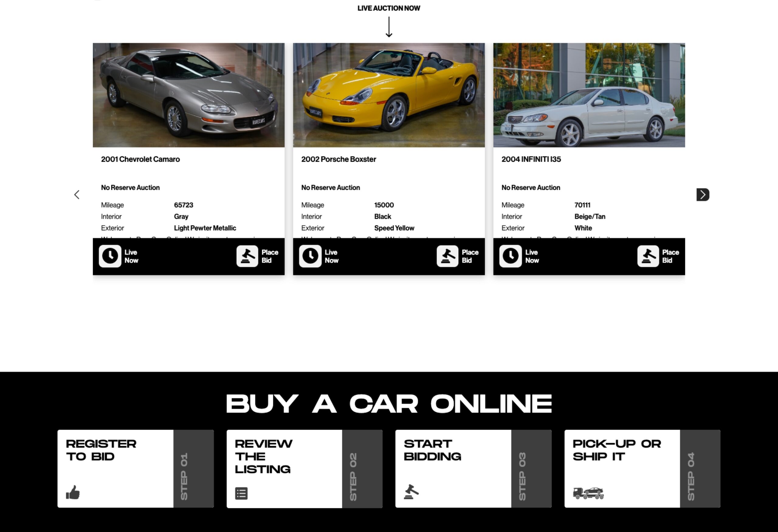Click Live Now text on the Boxster card
The image size is (778, 532).
tap(332, 256)
